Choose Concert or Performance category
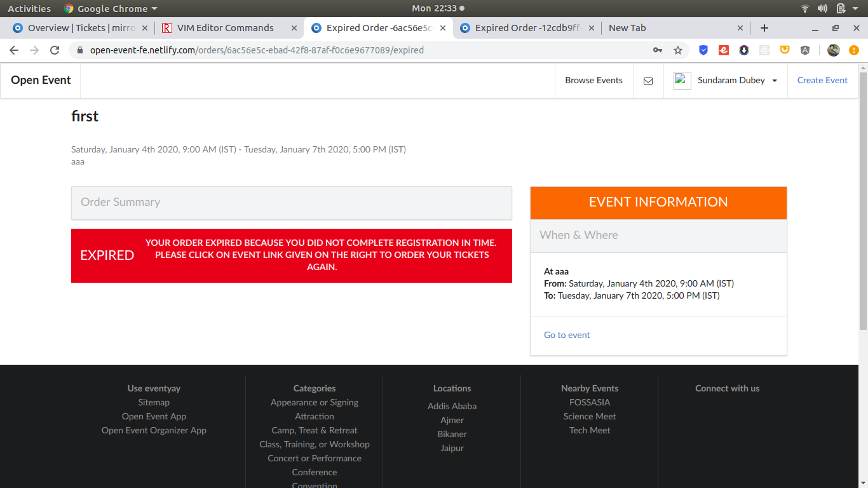Screen dimensions: 868x488 point(315,458)
